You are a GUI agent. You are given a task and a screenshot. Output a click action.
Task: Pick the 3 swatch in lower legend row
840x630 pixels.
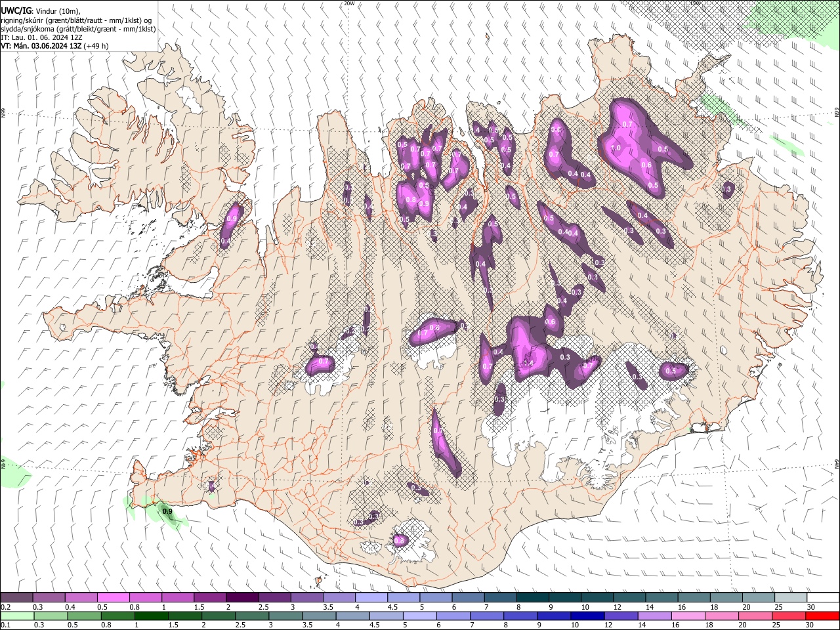[x=285, y=616]
